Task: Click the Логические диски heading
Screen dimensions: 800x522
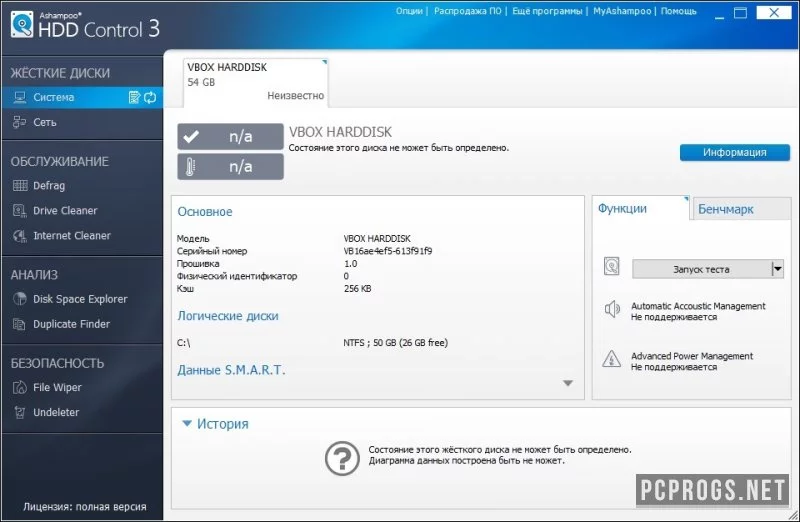Action: coord(228,316)
